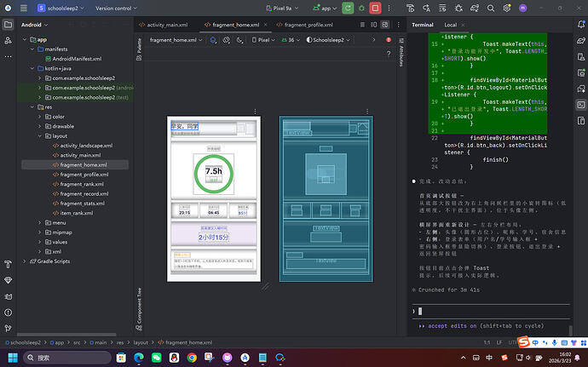Close the fragment_home.xml tab
Image resolution: width=588 pixels, height=367 pixels.
pos(266,25)
